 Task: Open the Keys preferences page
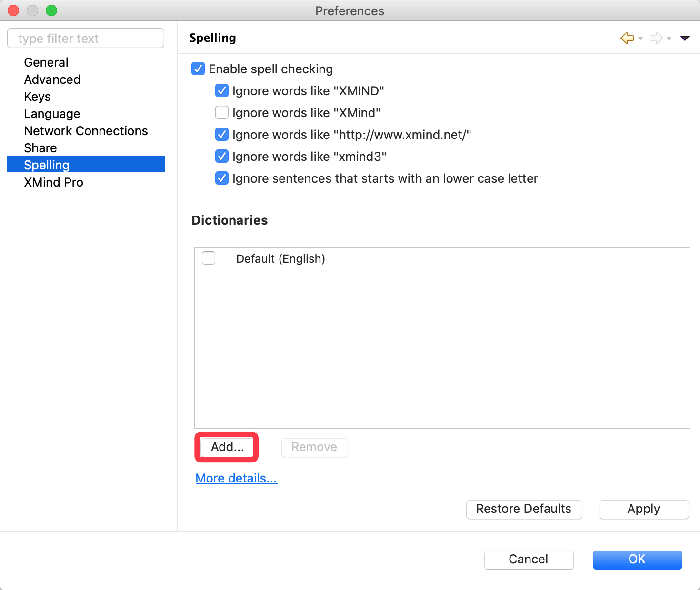pyautogui.click(x=37, y=97)
